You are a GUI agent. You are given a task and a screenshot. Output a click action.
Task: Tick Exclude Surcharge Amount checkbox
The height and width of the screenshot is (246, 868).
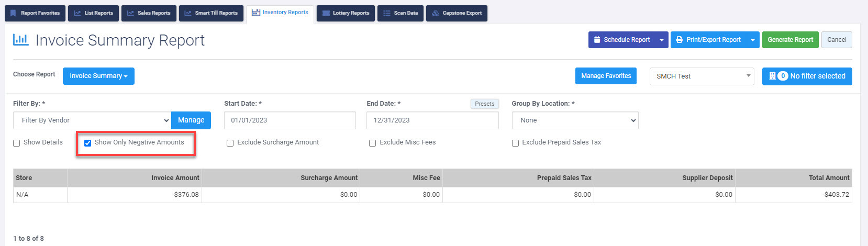click(230, 143)
